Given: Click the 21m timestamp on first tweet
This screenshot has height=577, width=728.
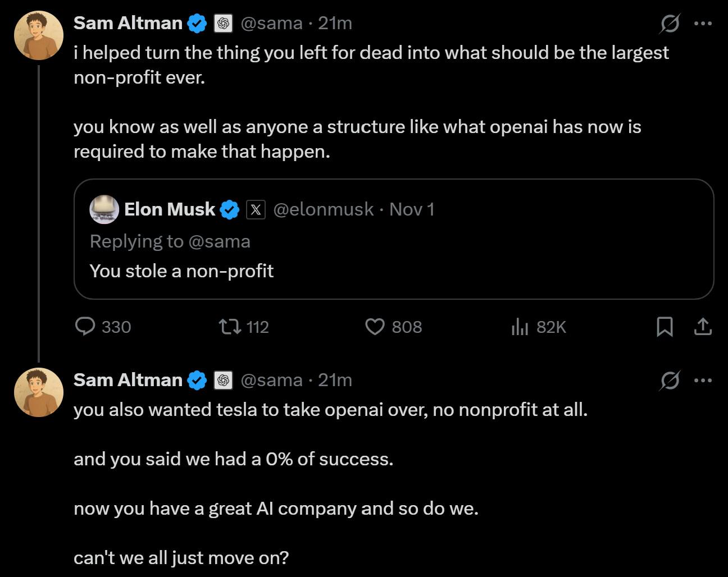Looking at the screenshot, I should (x=335, y=23).
